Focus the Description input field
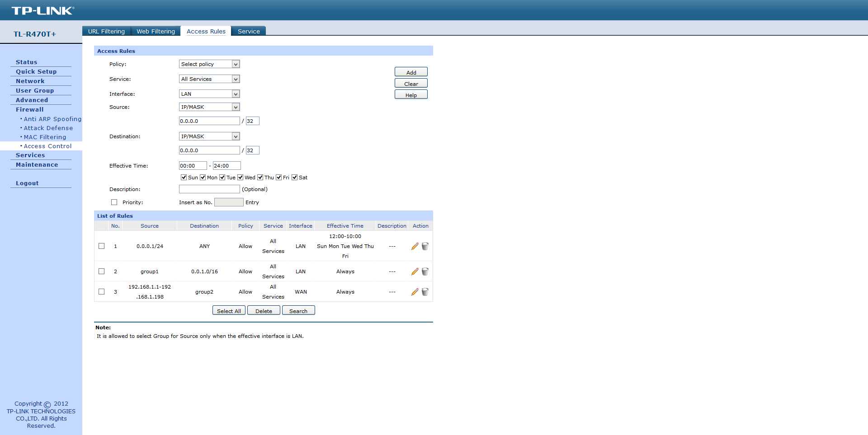The height and width of the screenshot is (435, 868). (209, 189)
